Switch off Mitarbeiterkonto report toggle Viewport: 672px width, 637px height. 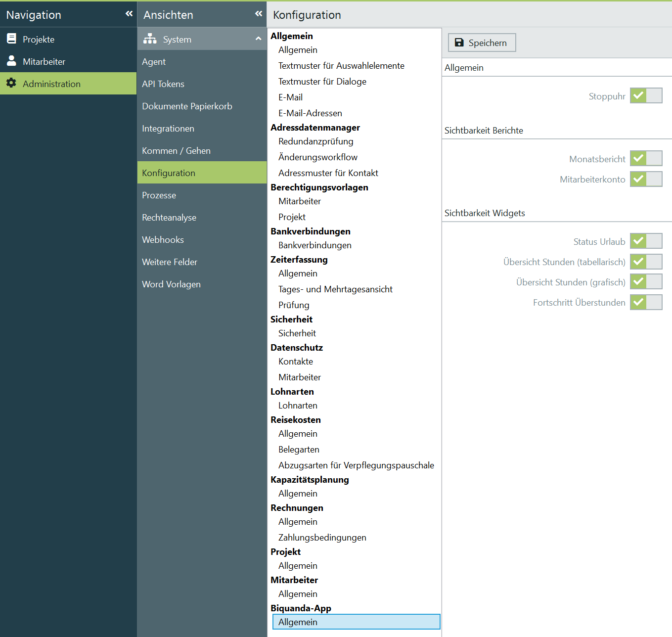pos(646,179)
